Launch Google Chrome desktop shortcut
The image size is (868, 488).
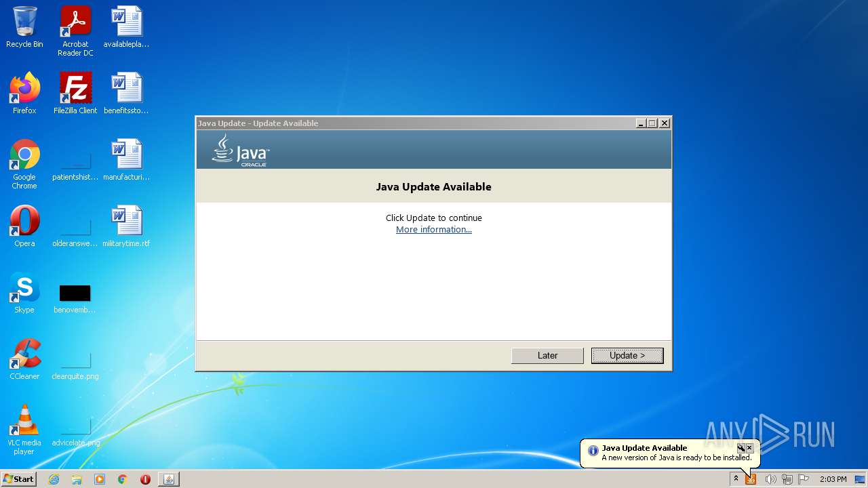[x=24, y=164]
